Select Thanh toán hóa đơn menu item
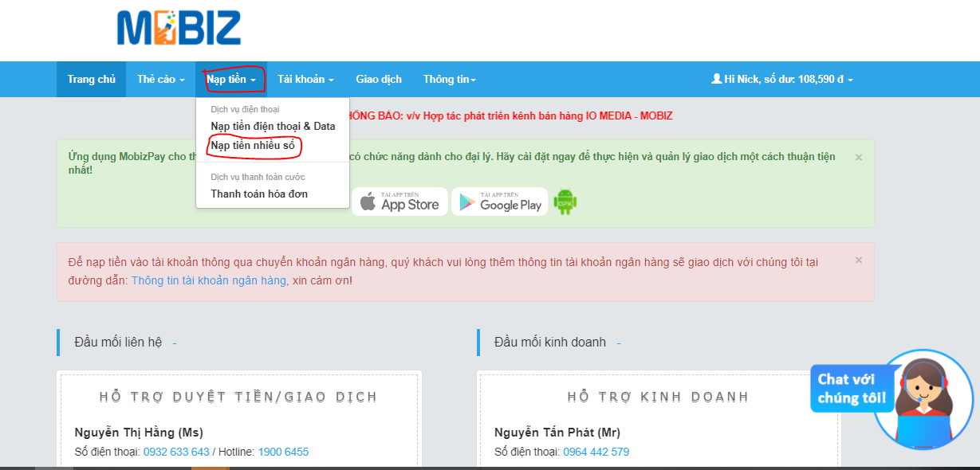Image resolution: width=980 pixels, height=470 pixels. coord(258,194)
